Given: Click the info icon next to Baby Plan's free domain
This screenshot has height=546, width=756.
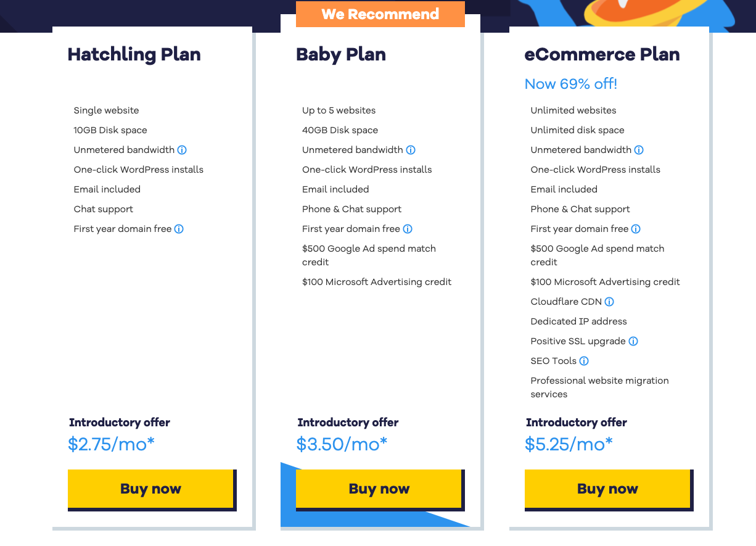Looking at the screenshot, I should click(407, 228).
